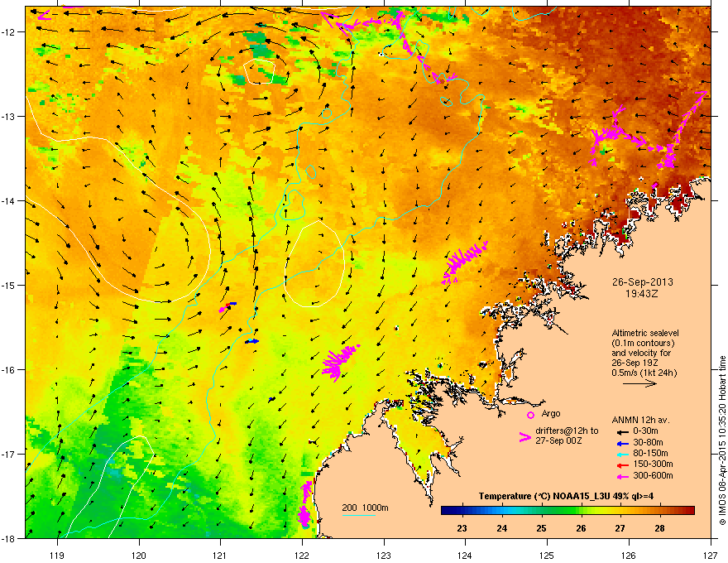Viewport: 728px width, 563px height.
Task: Click the 0.5m/s velocity scale arrow
Action: coord(639,383)
